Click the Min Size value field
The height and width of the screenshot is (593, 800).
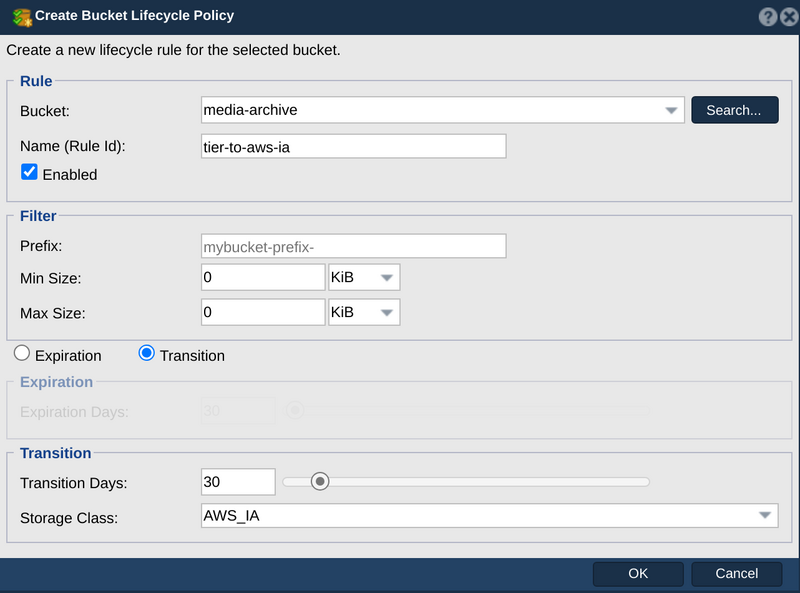[x=263, y=277]
